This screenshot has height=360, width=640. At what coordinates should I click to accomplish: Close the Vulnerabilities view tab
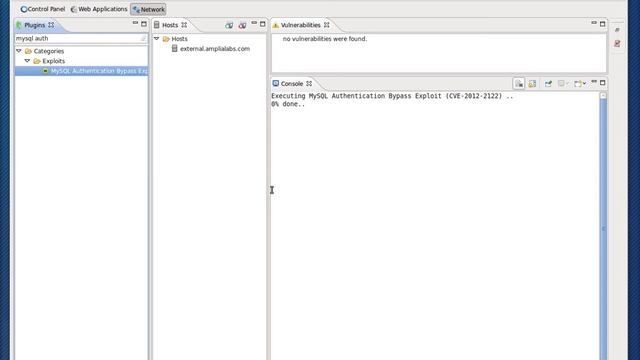click(327, 25)
